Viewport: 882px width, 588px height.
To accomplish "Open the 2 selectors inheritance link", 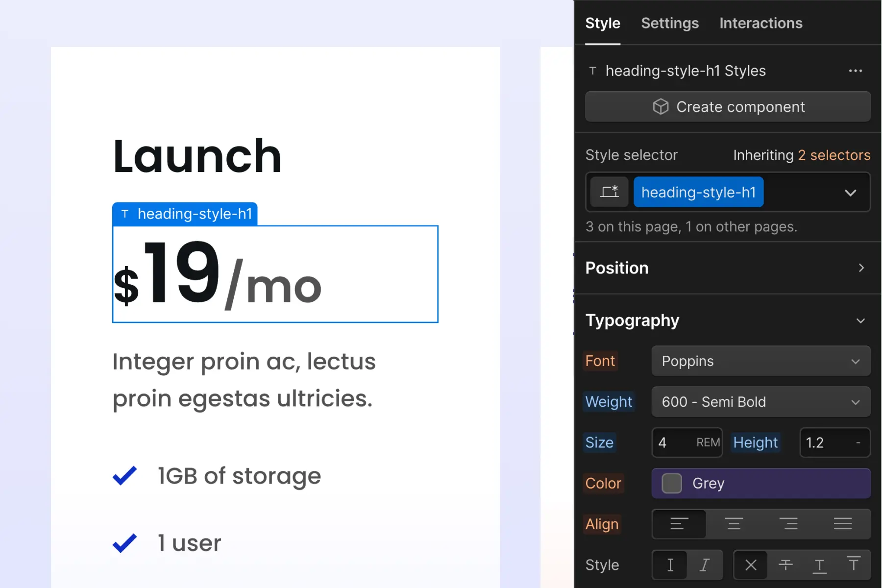I will coord(834,155).
